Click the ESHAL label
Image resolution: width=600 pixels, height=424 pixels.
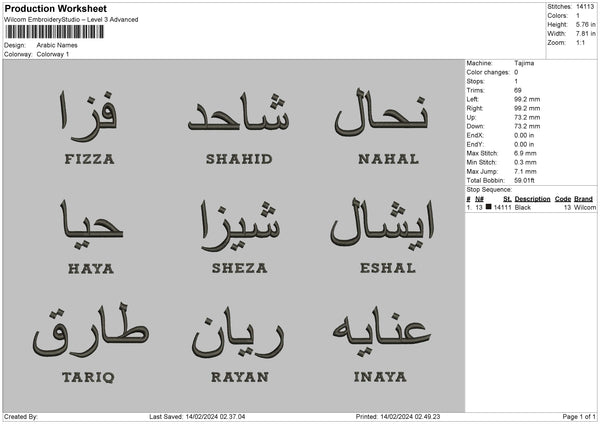[388, 268]
